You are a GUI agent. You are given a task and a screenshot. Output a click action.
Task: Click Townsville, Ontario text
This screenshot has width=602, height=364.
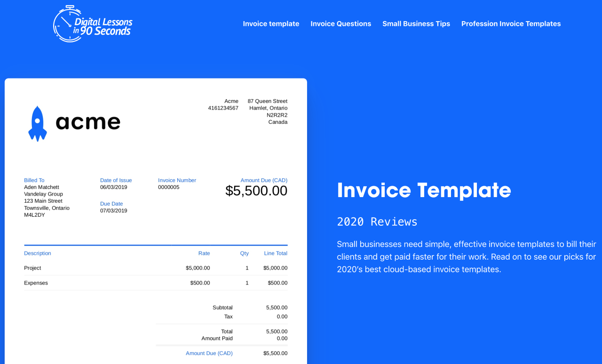(x=47, y=208)
